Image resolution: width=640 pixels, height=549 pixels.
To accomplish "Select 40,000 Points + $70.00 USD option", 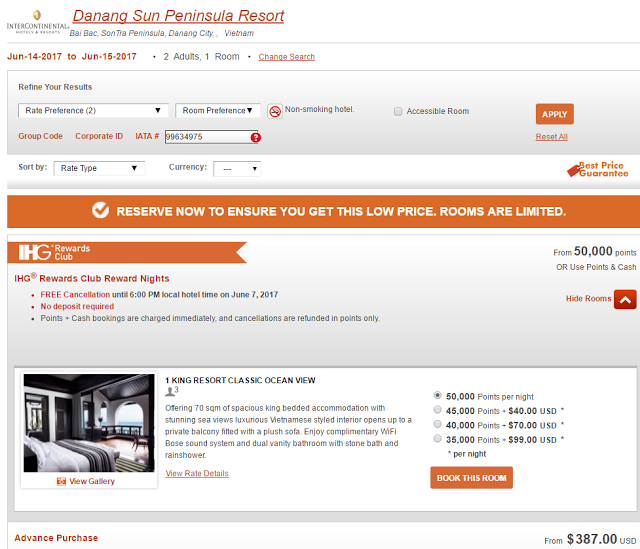I will tap(437, 424).
